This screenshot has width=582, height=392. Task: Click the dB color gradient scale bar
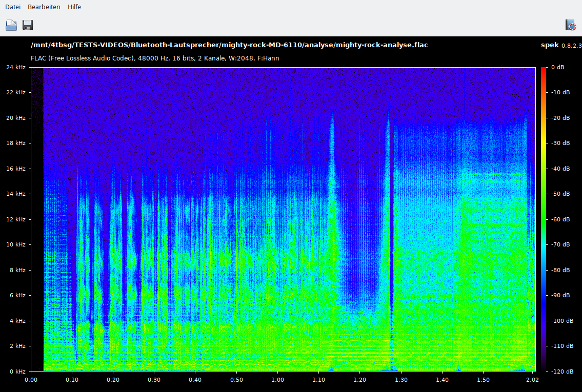(x=544, y=219)
